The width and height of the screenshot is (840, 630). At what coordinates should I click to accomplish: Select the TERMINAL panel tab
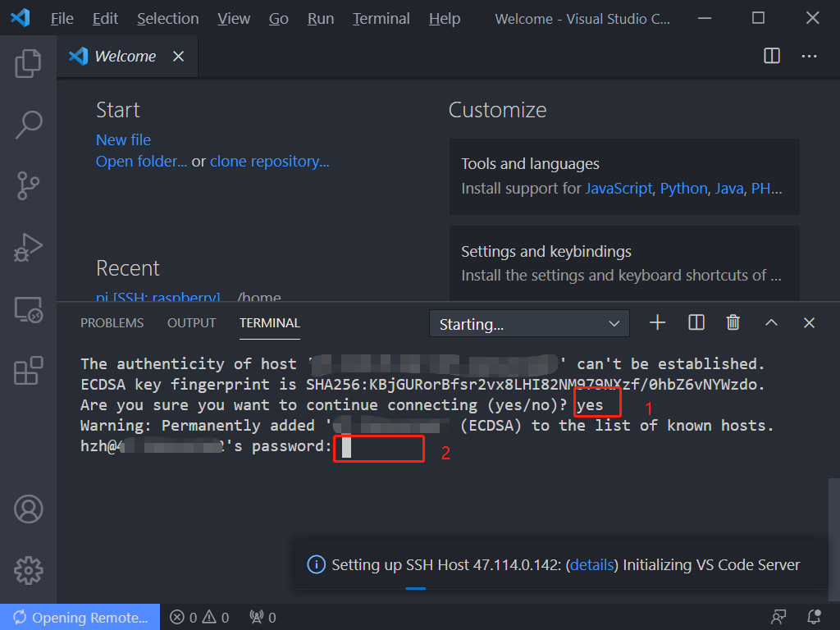[x=269, y=323]
